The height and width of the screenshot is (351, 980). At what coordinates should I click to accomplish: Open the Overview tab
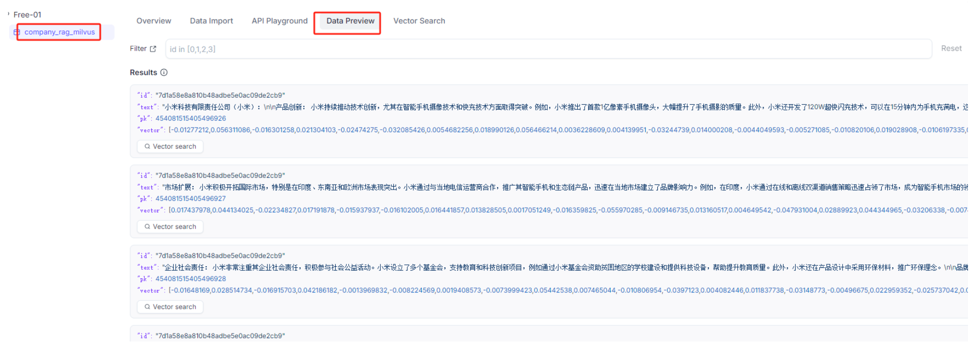pyautogui.click(x=154, y=21)
